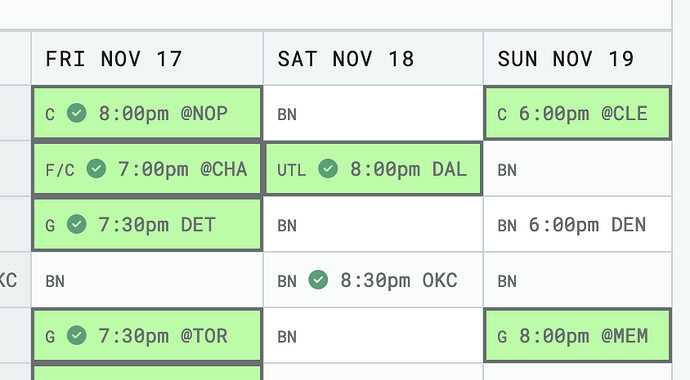Click the DAL opponent text on Saturday
The width and height of the screenshot is (690, 380).
449,169
